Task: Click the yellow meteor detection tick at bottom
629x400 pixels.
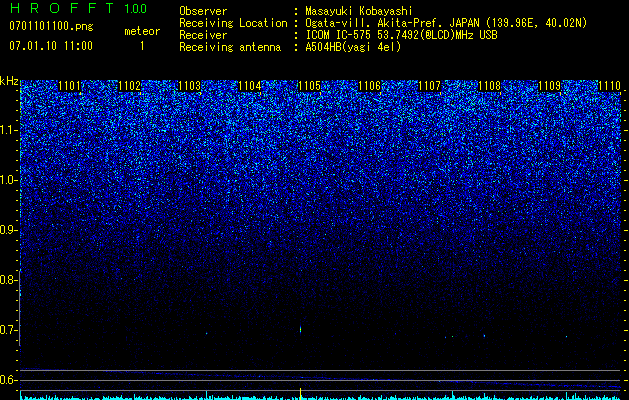Action: [300, 393]
